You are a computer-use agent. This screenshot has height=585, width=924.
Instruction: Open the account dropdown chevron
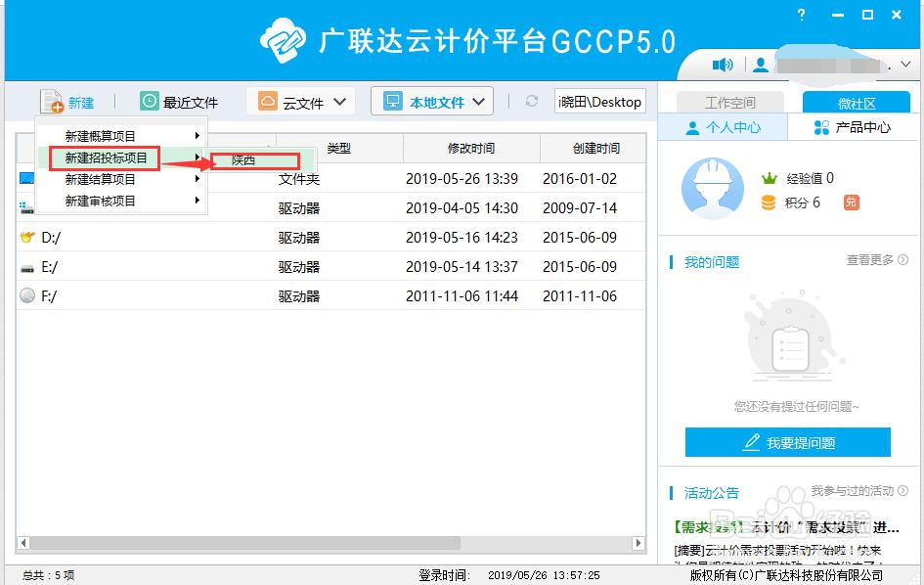(905, 65)
